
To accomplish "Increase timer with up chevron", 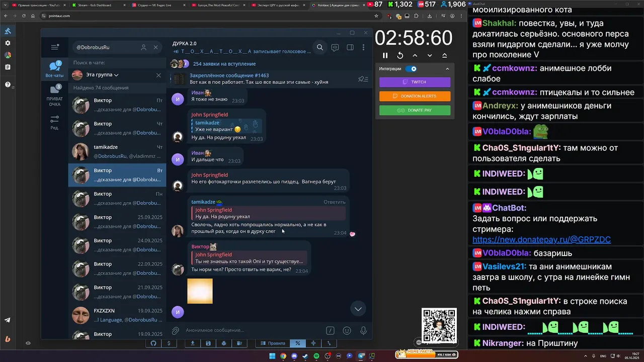I will pyautogui.click(x=415, y=55).
